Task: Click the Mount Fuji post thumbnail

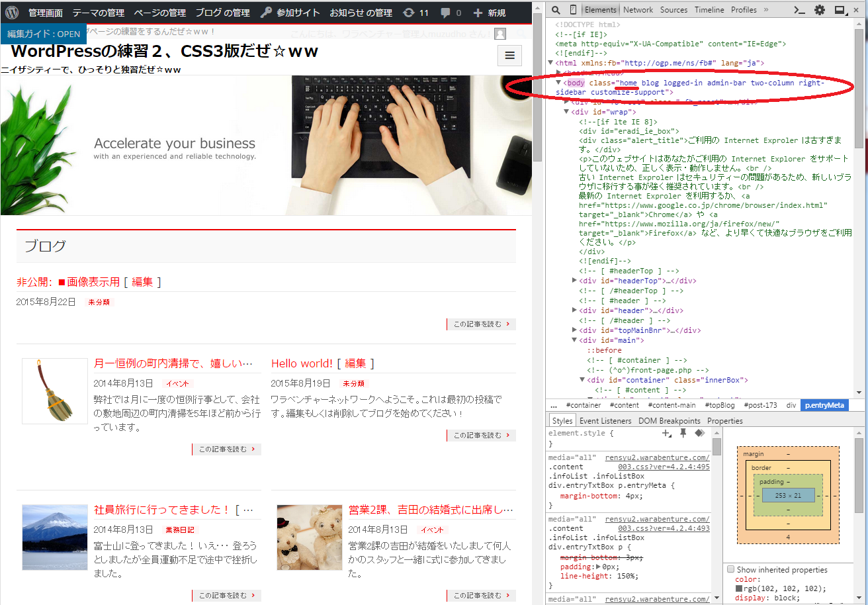Action: point(55,537)
